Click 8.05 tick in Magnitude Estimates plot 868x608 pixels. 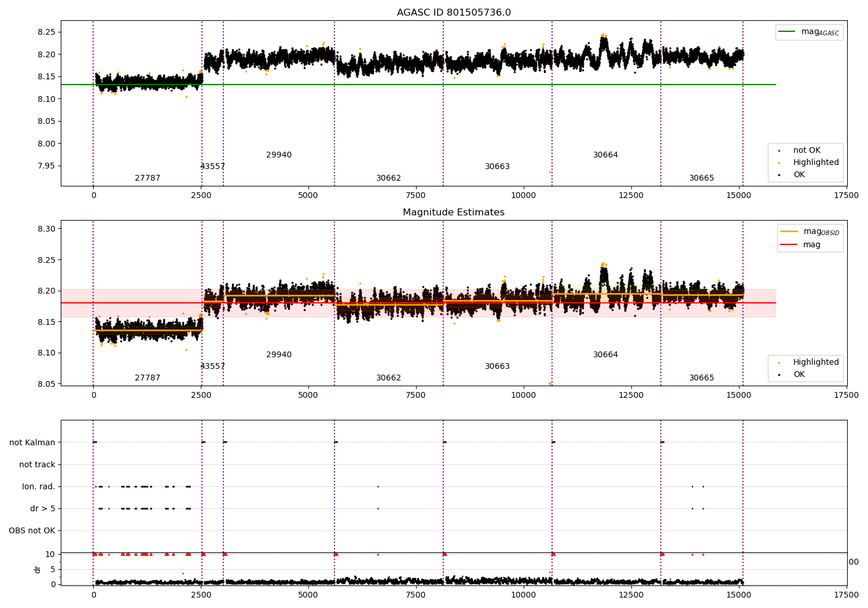pyautogui.click(x=47, y=384)
